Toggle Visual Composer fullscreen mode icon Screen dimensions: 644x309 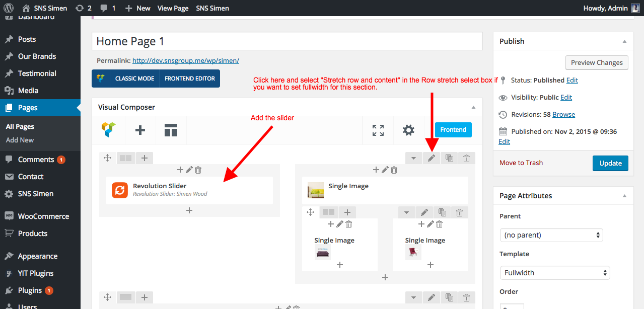point(378,130)
